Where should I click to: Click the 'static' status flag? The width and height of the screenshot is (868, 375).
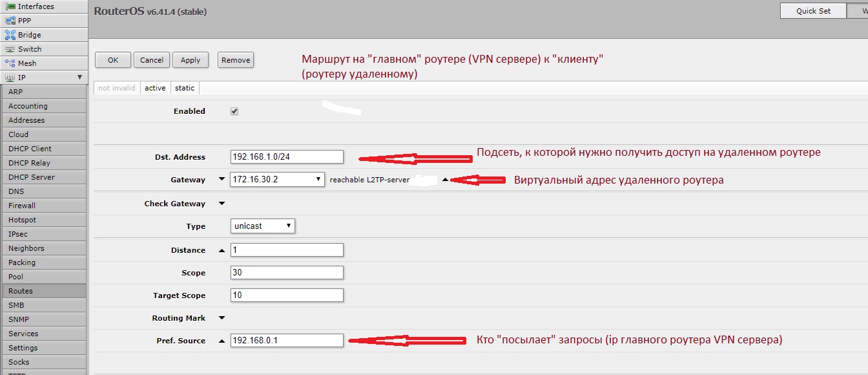coord(185,88)
